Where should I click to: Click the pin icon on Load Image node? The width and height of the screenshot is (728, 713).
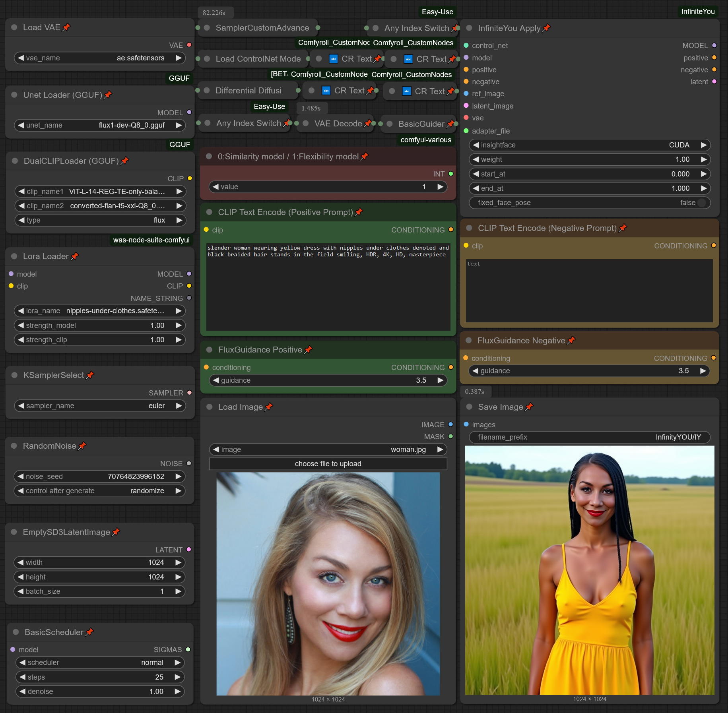(269, 407)
